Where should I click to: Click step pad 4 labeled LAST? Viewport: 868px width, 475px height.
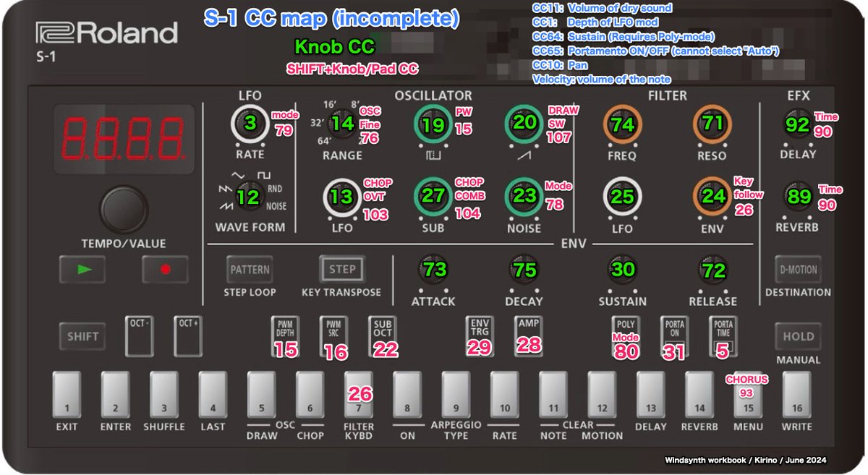213,393
